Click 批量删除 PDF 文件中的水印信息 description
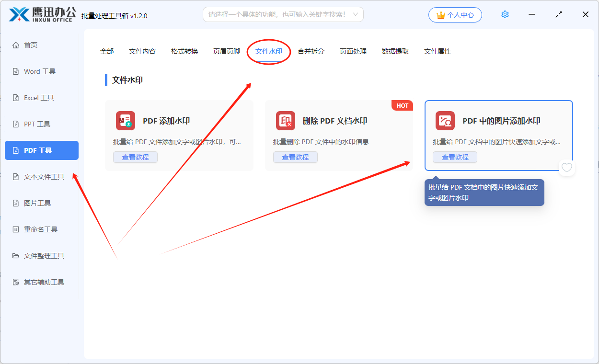599x364 pixels. click(321, 142)
